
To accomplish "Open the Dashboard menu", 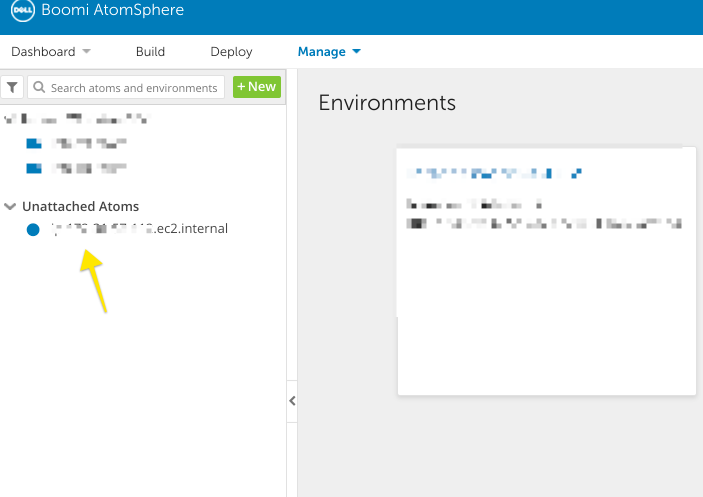I will tap(43, 52).
